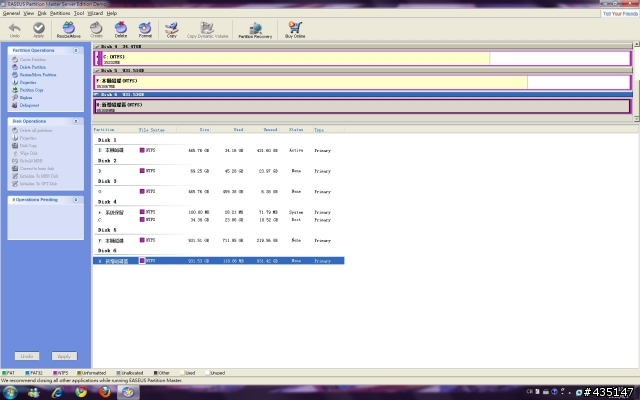Image resolution: width=640 pixels, height=400 pixels.
Task: Select the Disk 5 F: partition row
Action: point(218,240)
